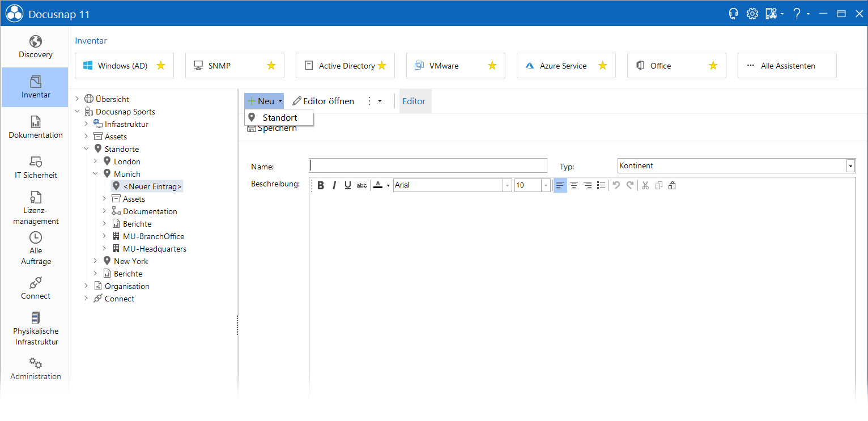Insert bullet list

click(601, 185)
